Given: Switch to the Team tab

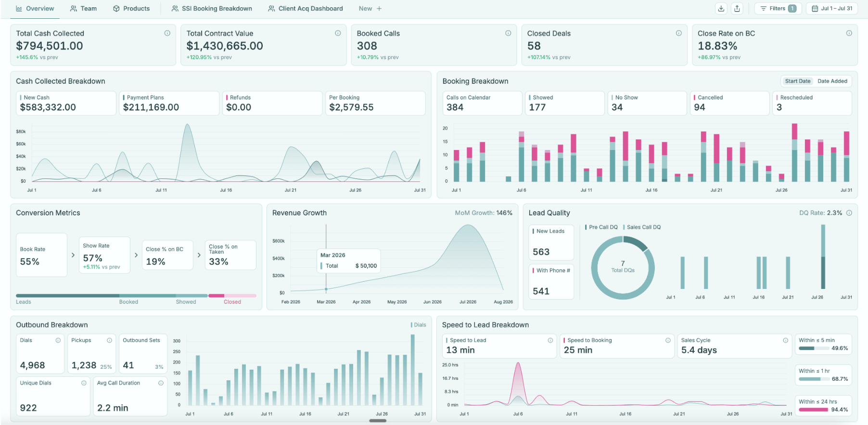Looking at the screenshot, I should 83,9.
